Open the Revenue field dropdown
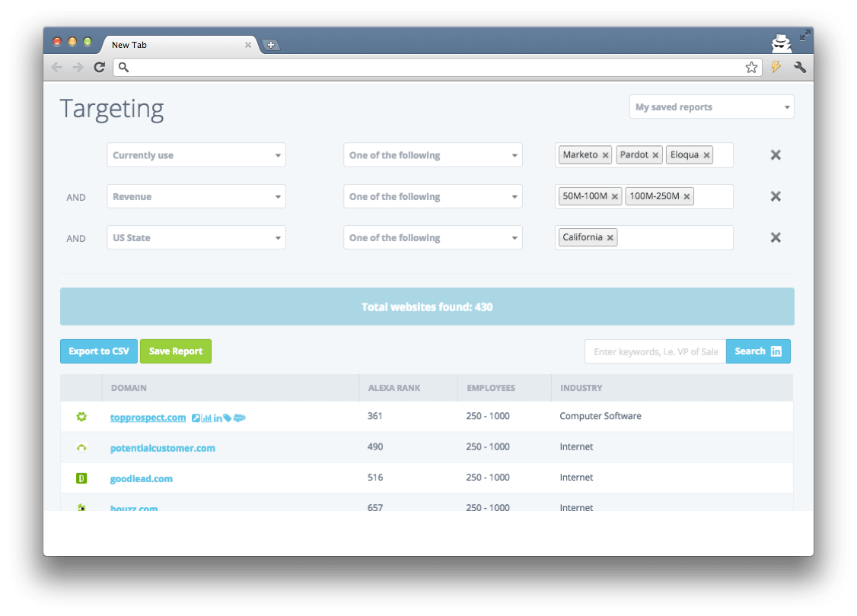Screen dimensions: 857x616 coord(196,197)
